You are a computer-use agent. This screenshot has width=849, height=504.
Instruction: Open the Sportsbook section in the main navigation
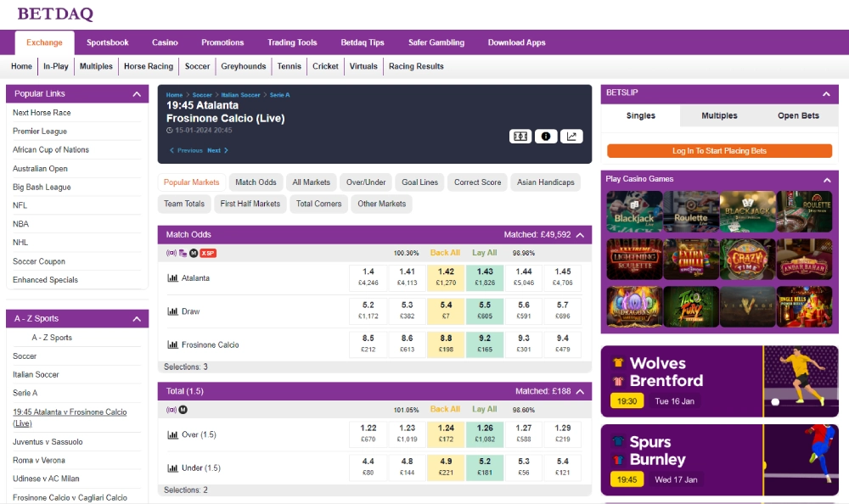(107, 42)
